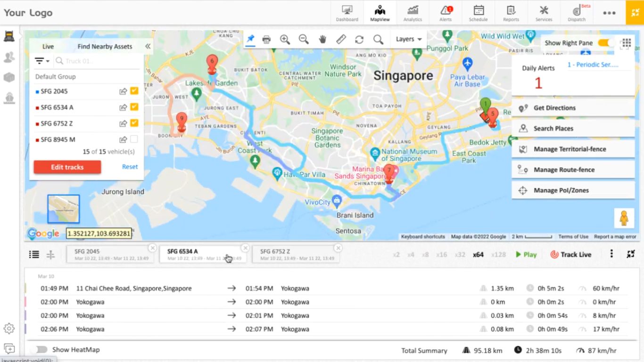
Task: Collapse the vehicle list panel
Action: [x=148, y=46]
